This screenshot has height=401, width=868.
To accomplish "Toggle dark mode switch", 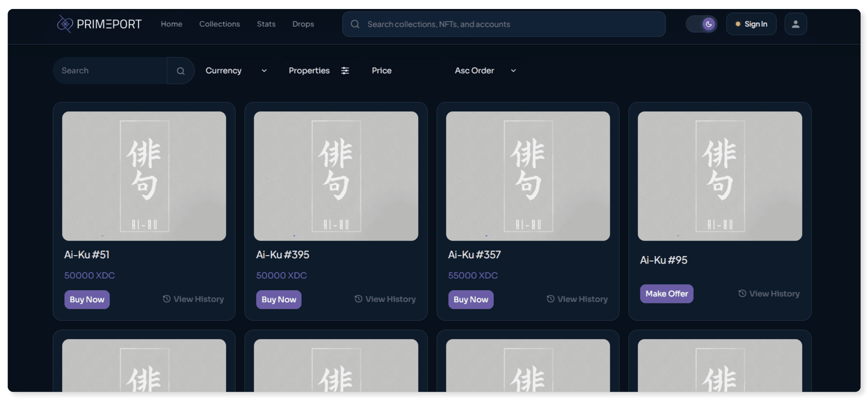I will coord(701,24).
